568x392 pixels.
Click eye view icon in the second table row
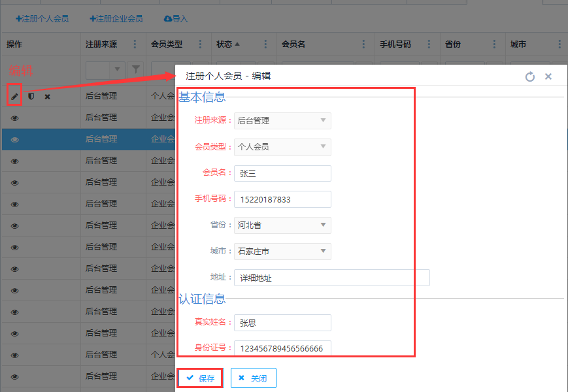(14, 118)
